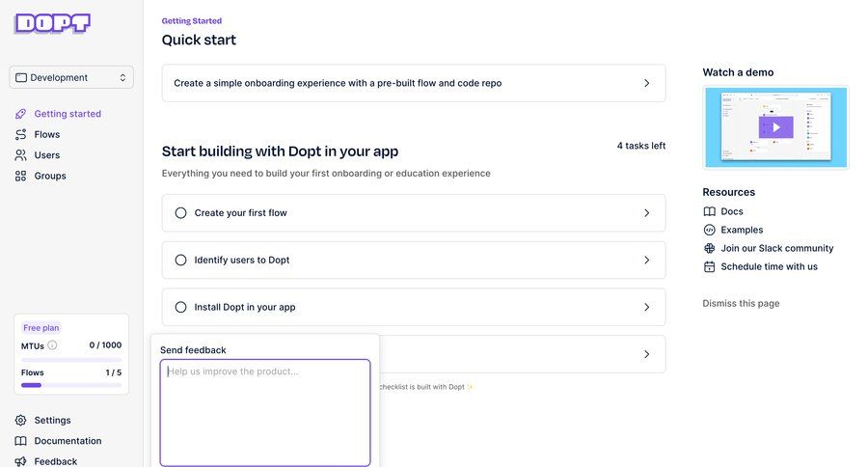Viewport: 868px width, 467px height.
Task: Click the MTUs info icon
Action: pyautogui.click(x=52, y=345)
